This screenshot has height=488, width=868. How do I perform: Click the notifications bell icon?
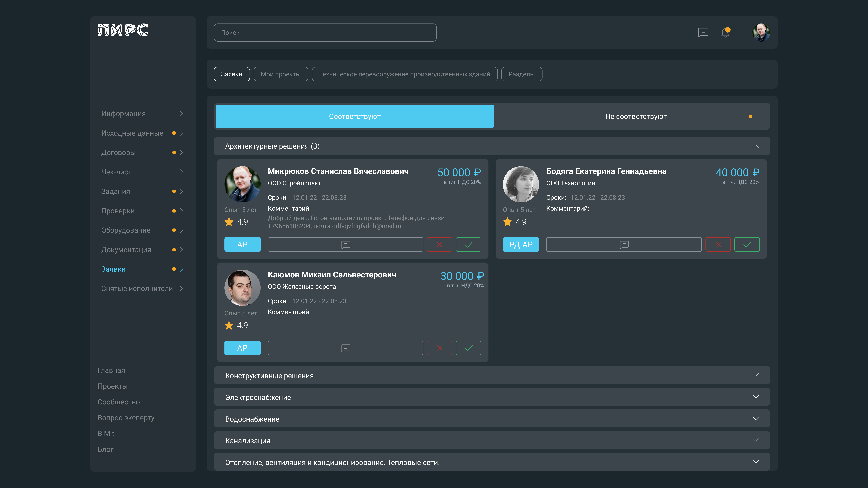(x=725, y=33)
